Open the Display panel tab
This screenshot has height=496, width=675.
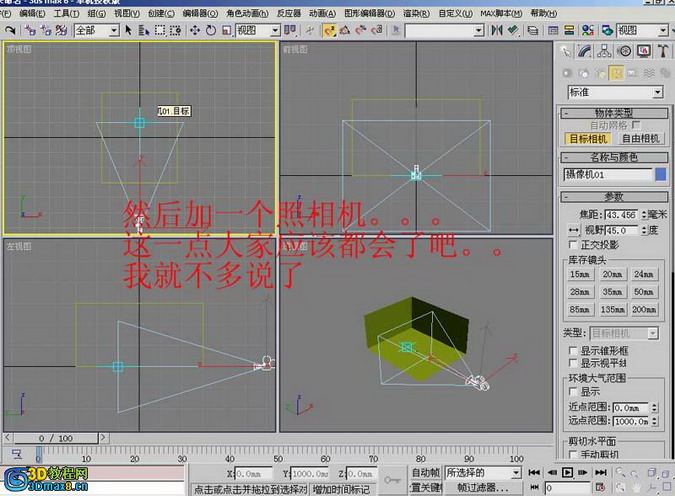click(x=644, y=52)
